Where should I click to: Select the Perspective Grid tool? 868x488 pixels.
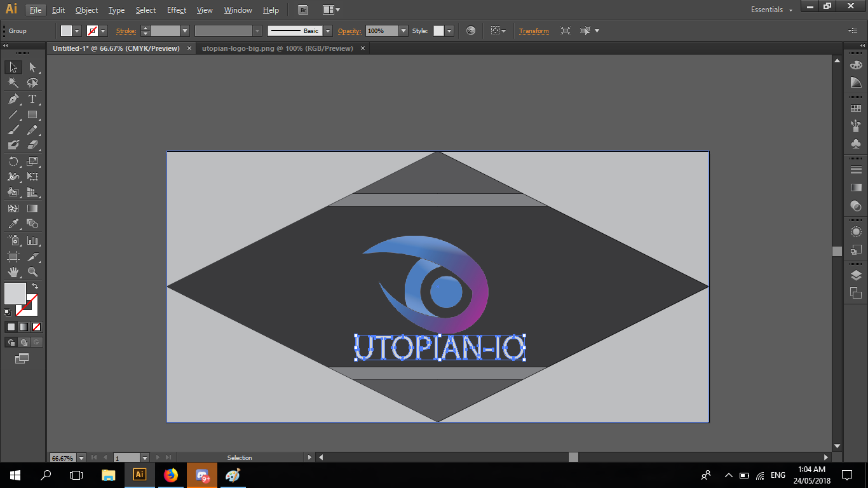point(32,193)
